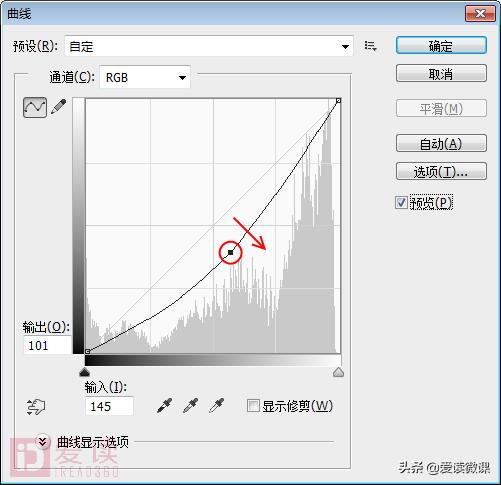Select the pencil draw curve tool
Screen dimensions: 501x485
(x=59, y=107)
